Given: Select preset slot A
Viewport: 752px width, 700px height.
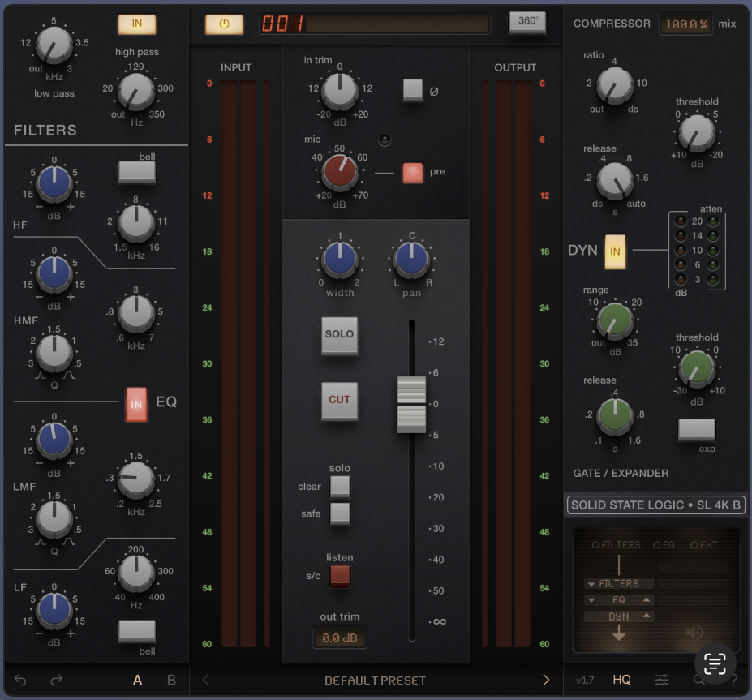Looking at the screenshot, I should pyautogui.click(x=137, y=681).
